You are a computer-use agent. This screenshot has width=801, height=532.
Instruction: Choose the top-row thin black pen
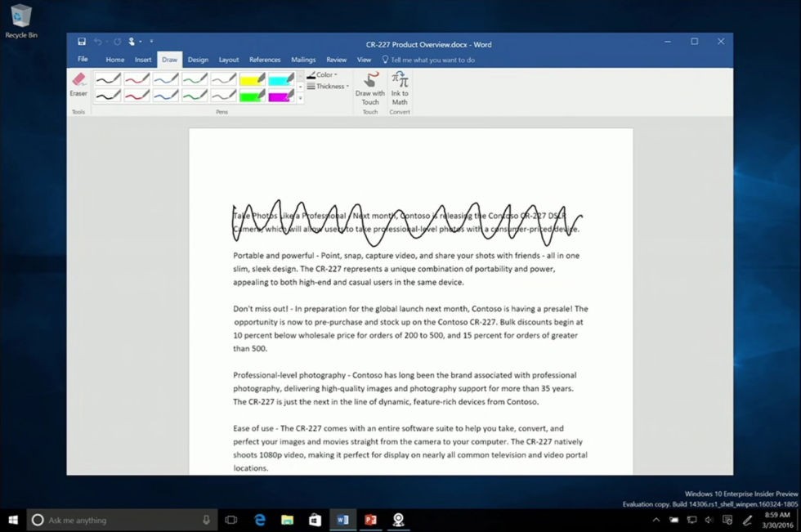click(x=108, y=79)
